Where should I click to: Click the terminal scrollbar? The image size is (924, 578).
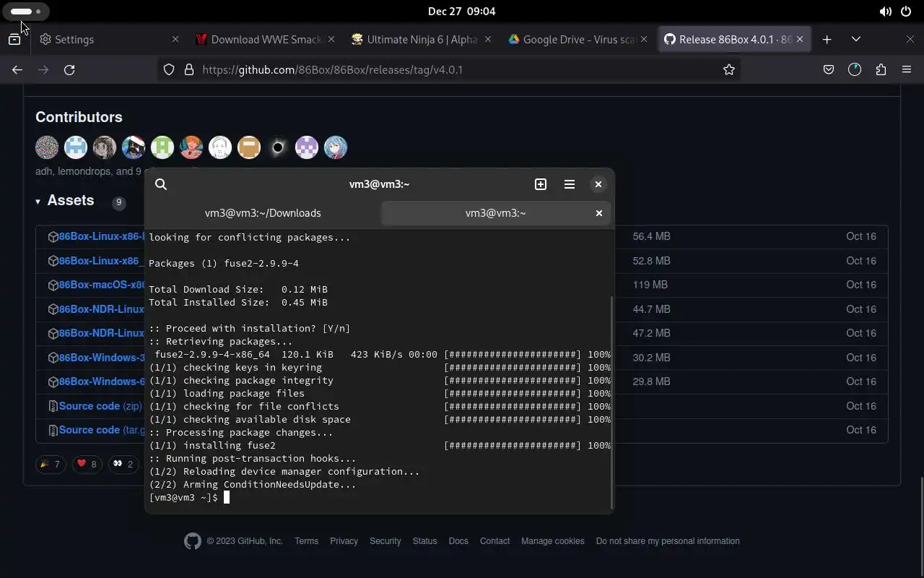(612, 401)
